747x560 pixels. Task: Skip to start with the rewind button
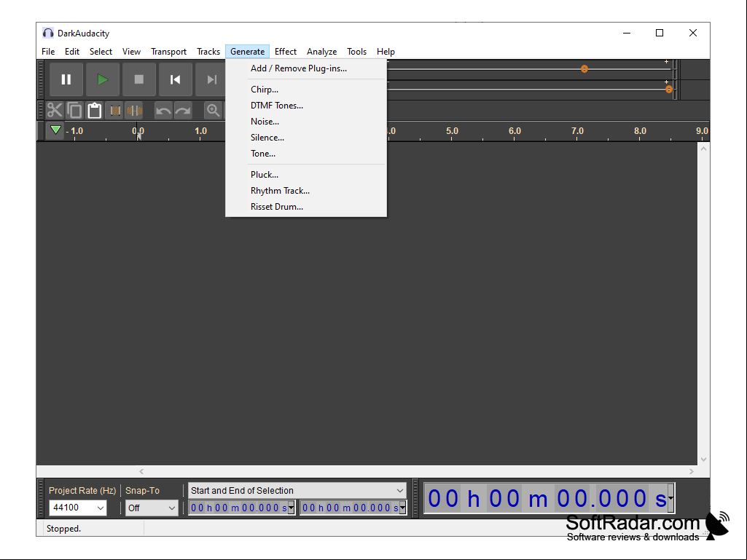click(175, 79)
